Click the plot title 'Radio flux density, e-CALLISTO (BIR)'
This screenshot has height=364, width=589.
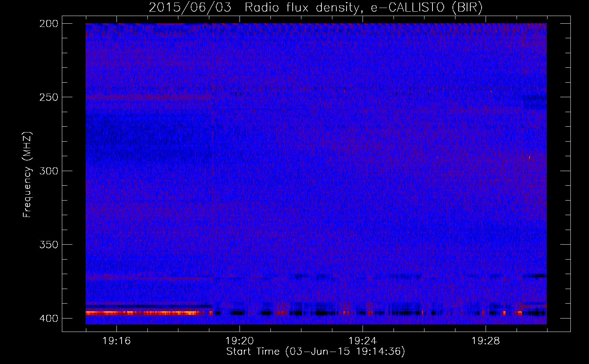tap(364, 7)
